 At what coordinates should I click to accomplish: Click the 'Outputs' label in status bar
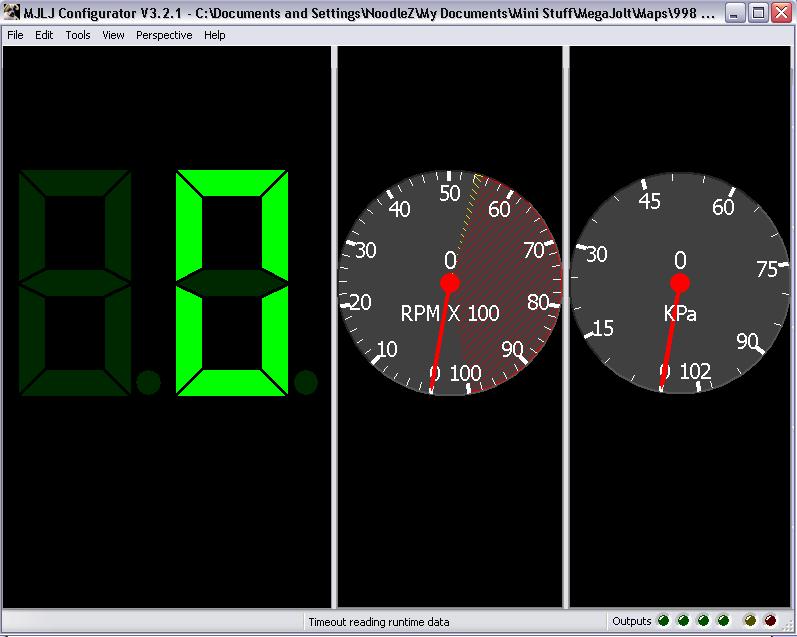click(632, 621)
